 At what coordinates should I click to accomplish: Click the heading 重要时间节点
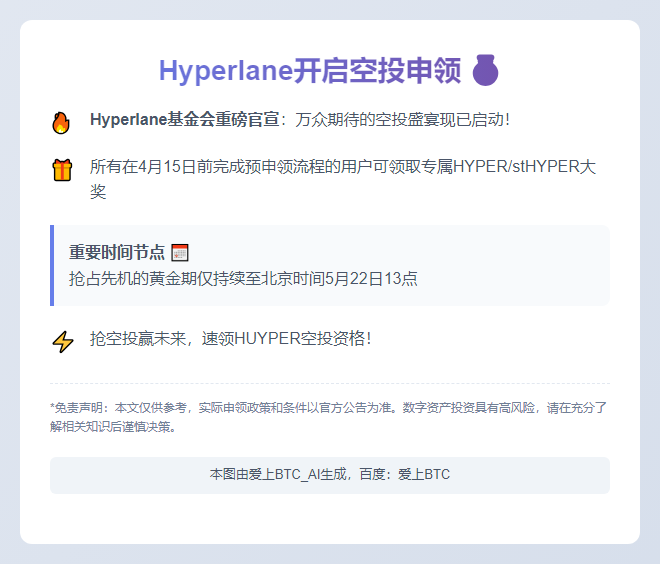pyautogui.click(x=117, y=252)
